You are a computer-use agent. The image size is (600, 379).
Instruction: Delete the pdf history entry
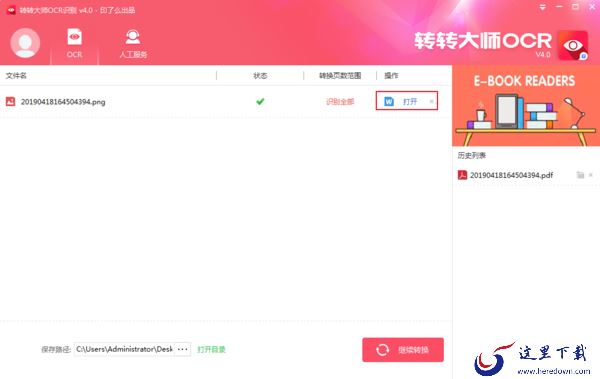tap(591, 175)
